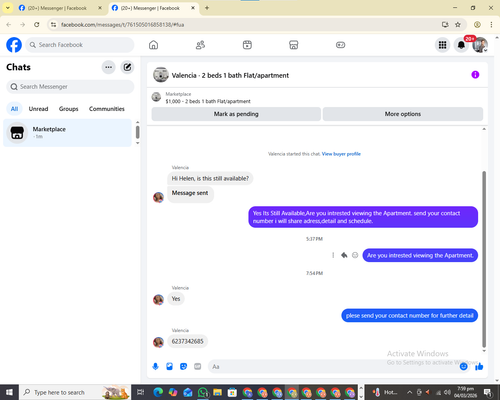500x400 pixels.
Task: Open a new browser tab
Action: [x=207, y=8]
